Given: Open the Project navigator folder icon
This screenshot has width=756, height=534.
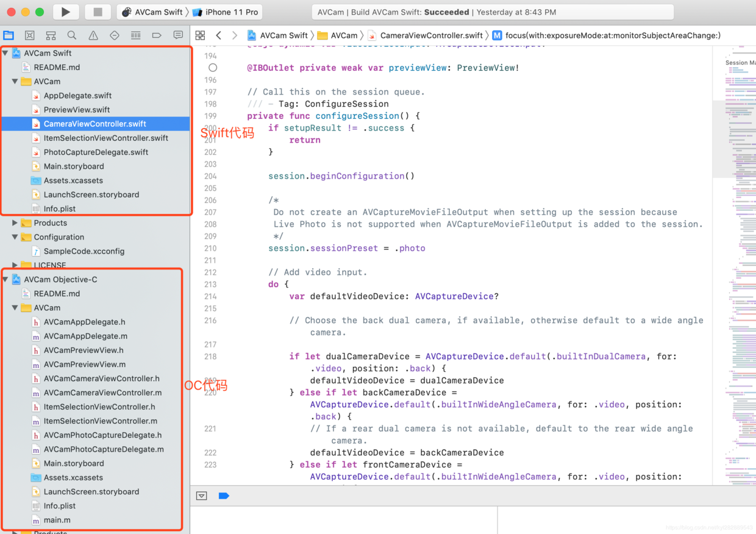Looking at the screenshot, I should point(9,35).
